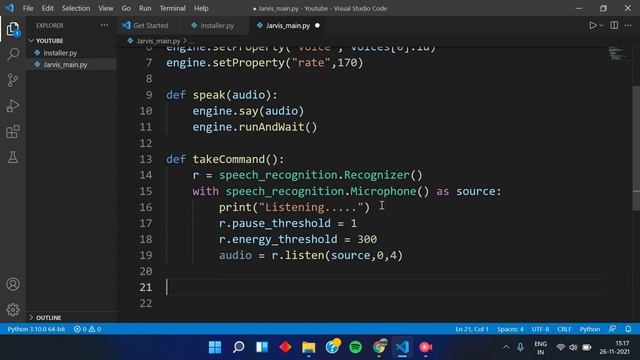
Task: Open the Source Control view
Action: (13, 80)
